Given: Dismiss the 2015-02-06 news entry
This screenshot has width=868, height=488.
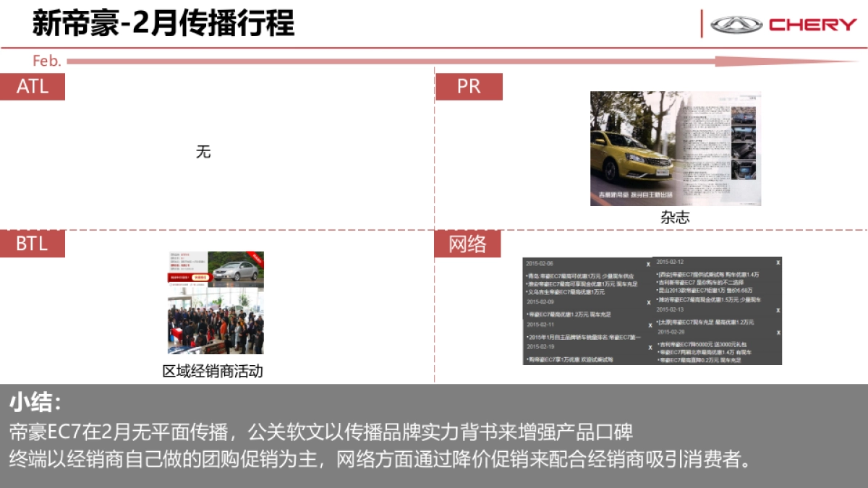Looking at the screenshot, I should [x=649, y=263].
